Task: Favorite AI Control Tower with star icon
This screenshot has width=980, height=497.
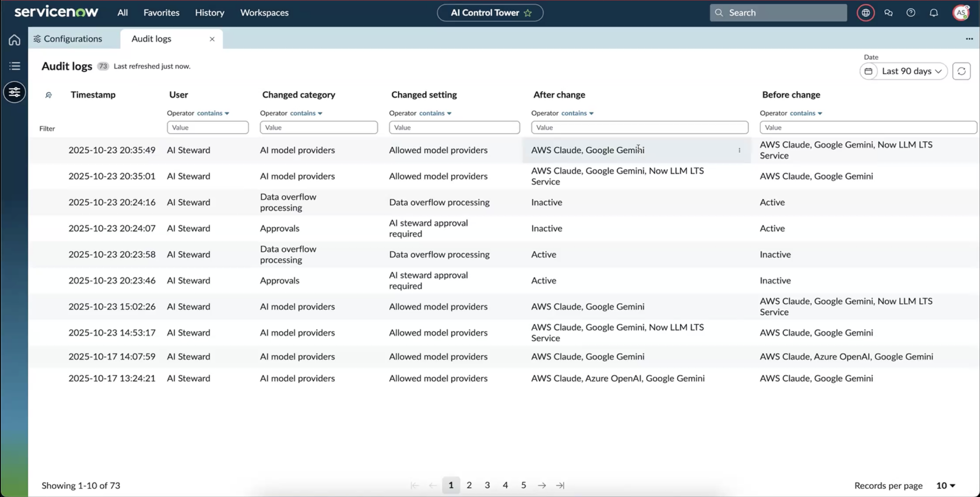Action: 528,13
